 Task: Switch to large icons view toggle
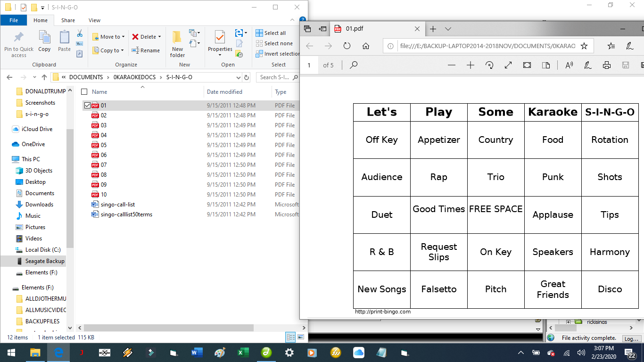pos(300,337)
